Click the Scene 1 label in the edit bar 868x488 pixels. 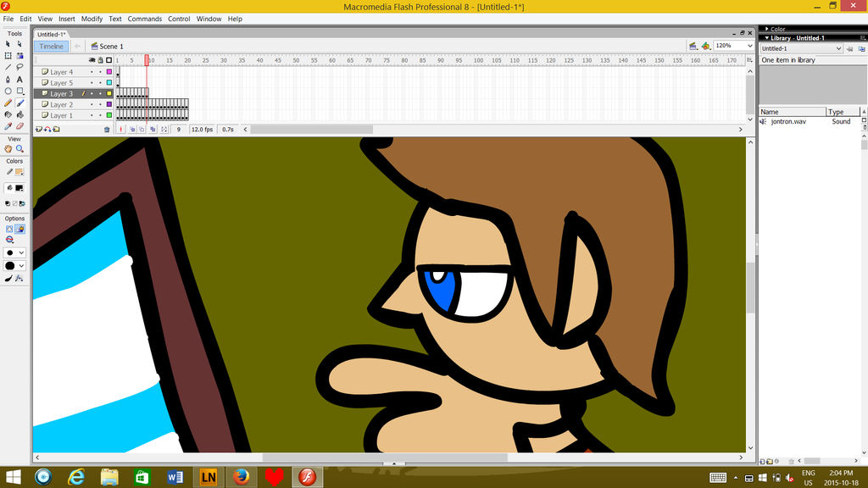coord(113,46)
